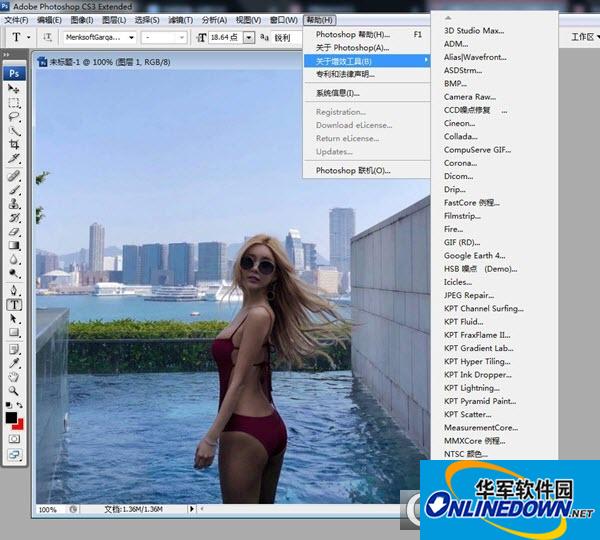
Task: Open the font size dropdown
Action: point(248,37)
